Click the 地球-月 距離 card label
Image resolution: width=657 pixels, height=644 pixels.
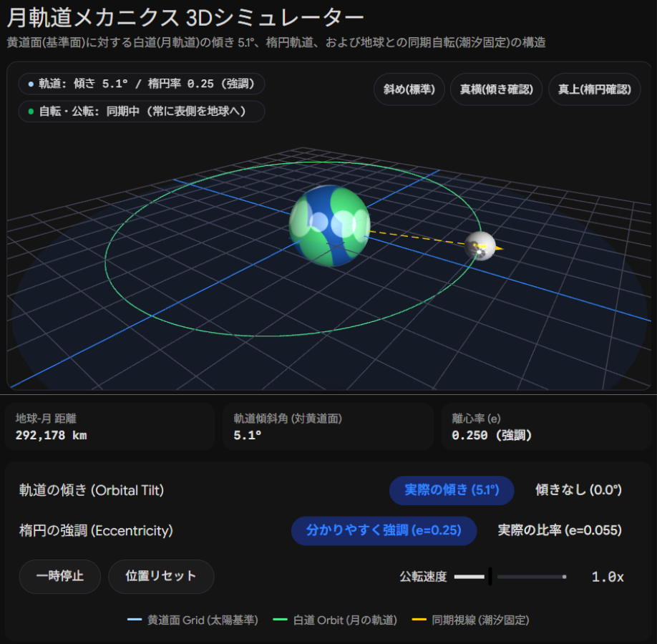pos(46,418)
